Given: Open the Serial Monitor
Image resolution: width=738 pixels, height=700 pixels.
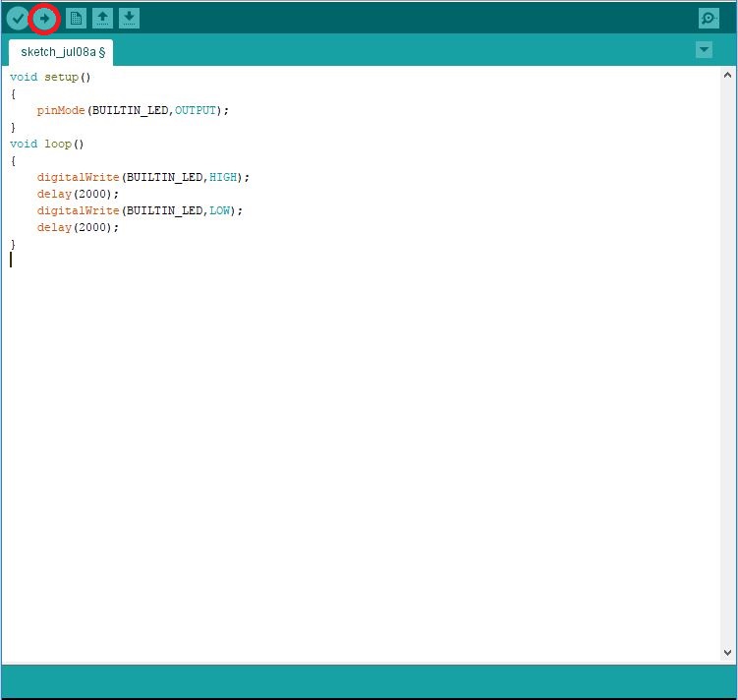Looking at the screenshot, I should (709, 19).
